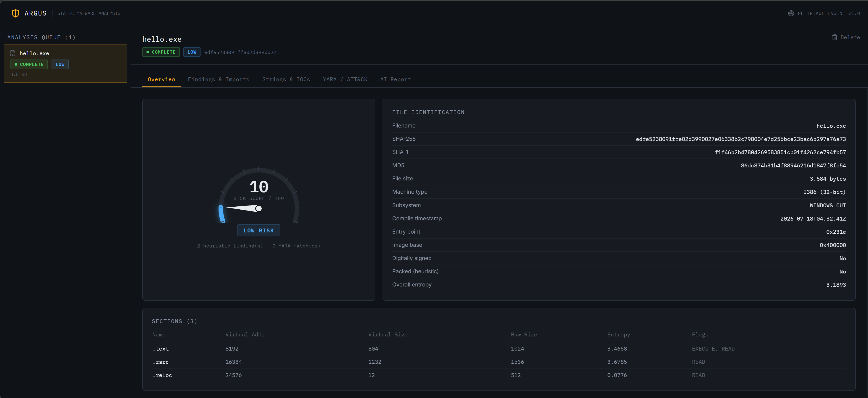Click the SHA-256 hash value
The width and height of the screenshot is (868, 398).
point(741,139)
